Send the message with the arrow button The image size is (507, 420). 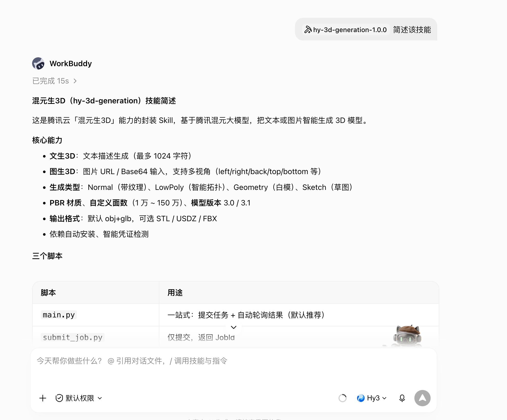[x=422, y=398]
